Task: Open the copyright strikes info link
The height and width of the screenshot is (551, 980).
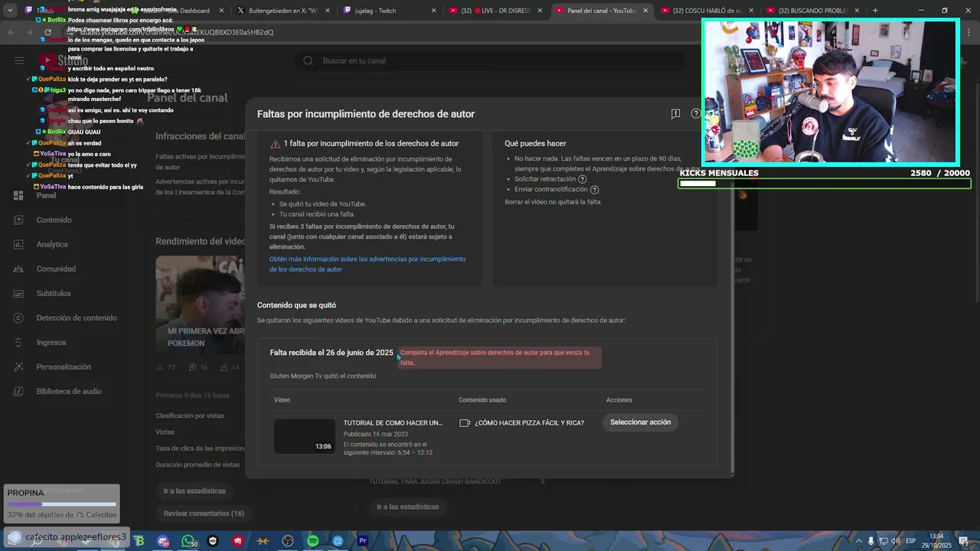Action: [x=367, y=264]
